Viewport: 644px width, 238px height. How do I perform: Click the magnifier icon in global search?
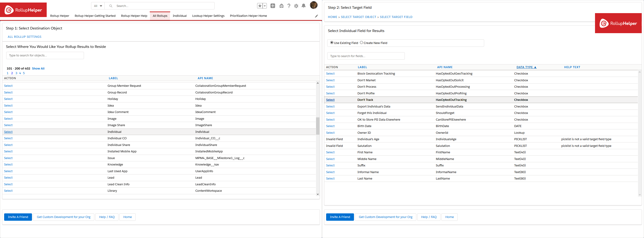pyautogui.click(x=111, y=6)
